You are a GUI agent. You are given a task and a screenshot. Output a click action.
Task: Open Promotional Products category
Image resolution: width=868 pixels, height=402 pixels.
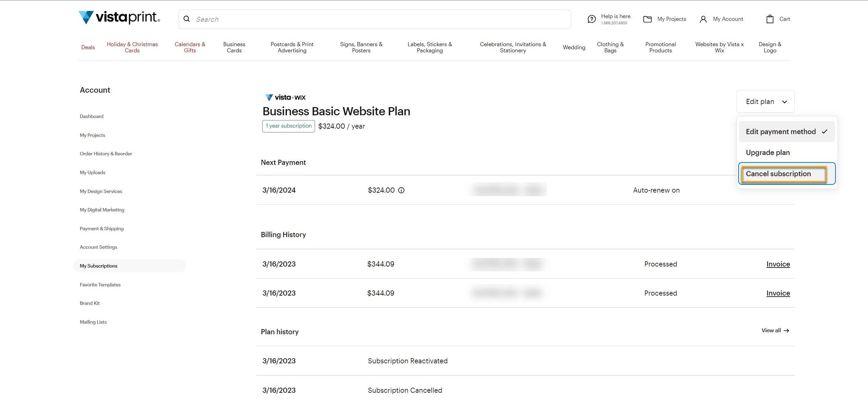661,47
